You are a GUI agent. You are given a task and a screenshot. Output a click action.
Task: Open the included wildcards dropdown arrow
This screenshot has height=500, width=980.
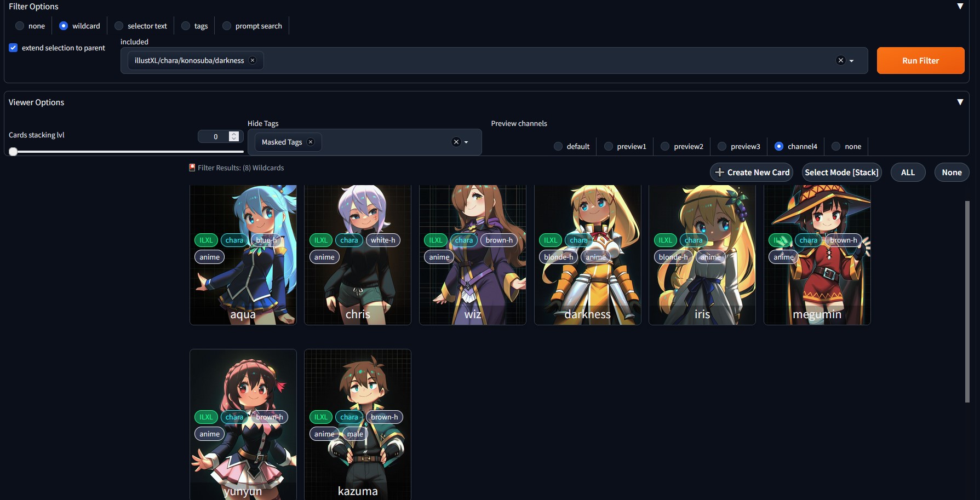[852, 61]
